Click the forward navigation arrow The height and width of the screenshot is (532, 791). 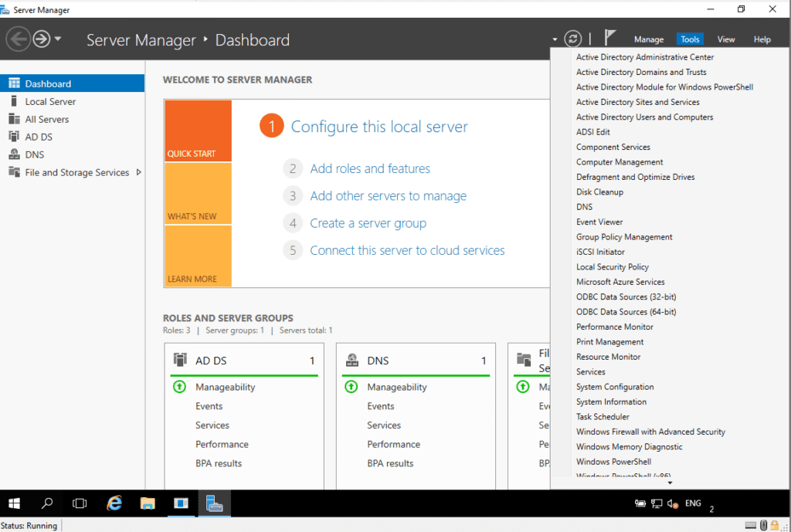[x=42, y=39]
